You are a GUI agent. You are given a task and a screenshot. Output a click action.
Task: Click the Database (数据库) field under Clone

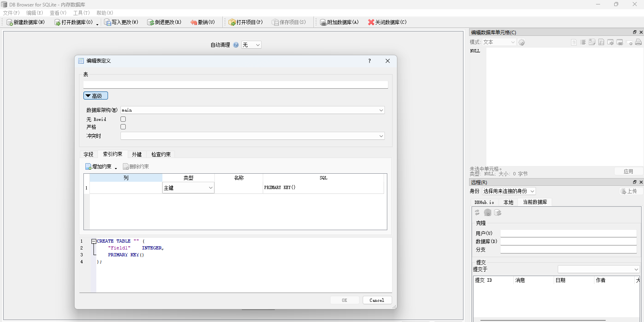pos(568,241)
